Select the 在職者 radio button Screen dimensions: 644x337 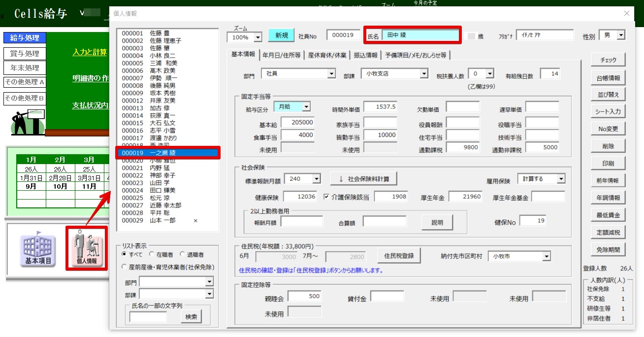tap(152, 255)
